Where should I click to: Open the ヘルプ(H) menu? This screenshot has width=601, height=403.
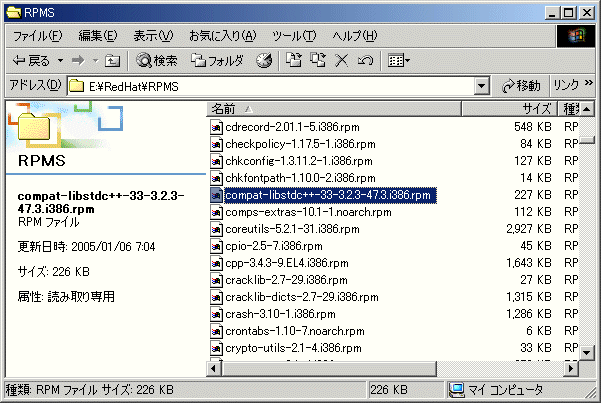(355, 36)
